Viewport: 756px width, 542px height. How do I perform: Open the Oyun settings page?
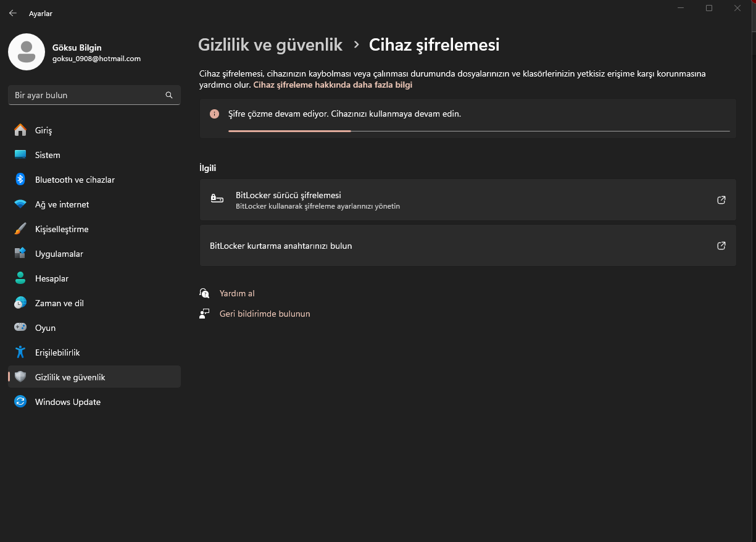coord(45,328)
